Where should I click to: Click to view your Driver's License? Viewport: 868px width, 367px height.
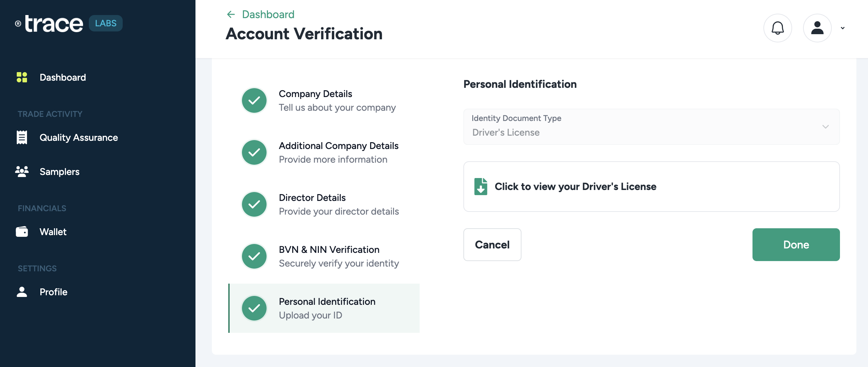click(575, 187)
